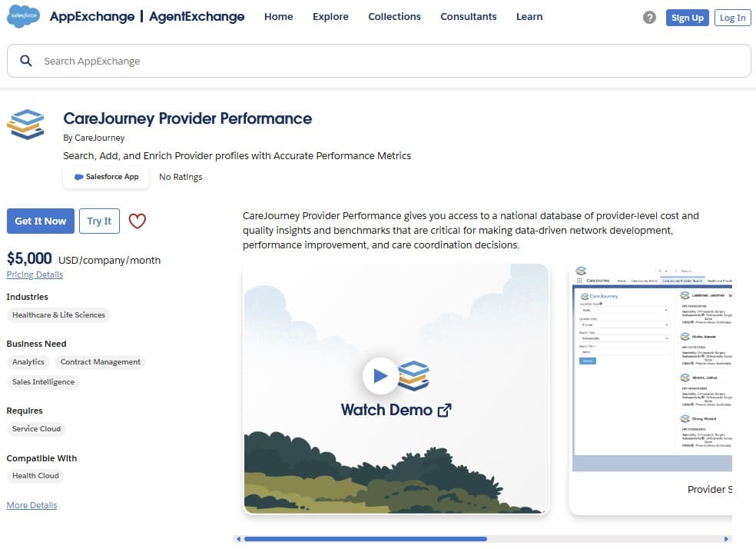Open the Provider Search screenshot thumbnail
This screenshot has width=756, height=549.
(x=651, y=389)
